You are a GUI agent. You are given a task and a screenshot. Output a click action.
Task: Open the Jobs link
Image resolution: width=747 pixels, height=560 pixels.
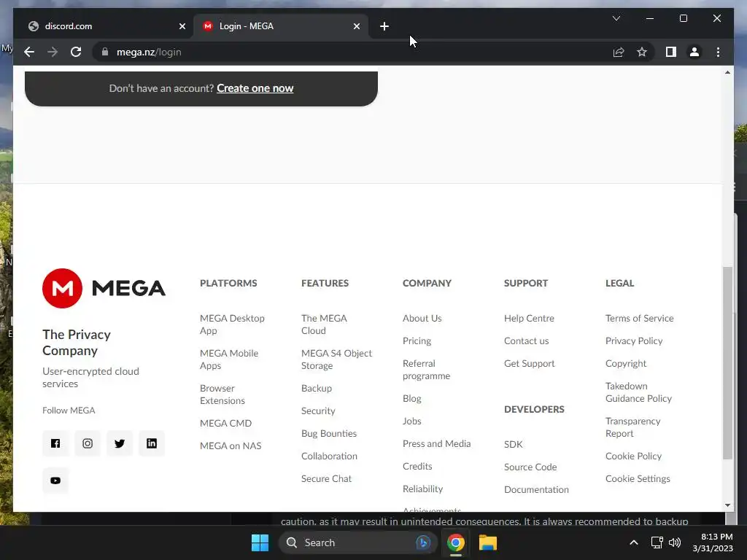pos(411,421)
